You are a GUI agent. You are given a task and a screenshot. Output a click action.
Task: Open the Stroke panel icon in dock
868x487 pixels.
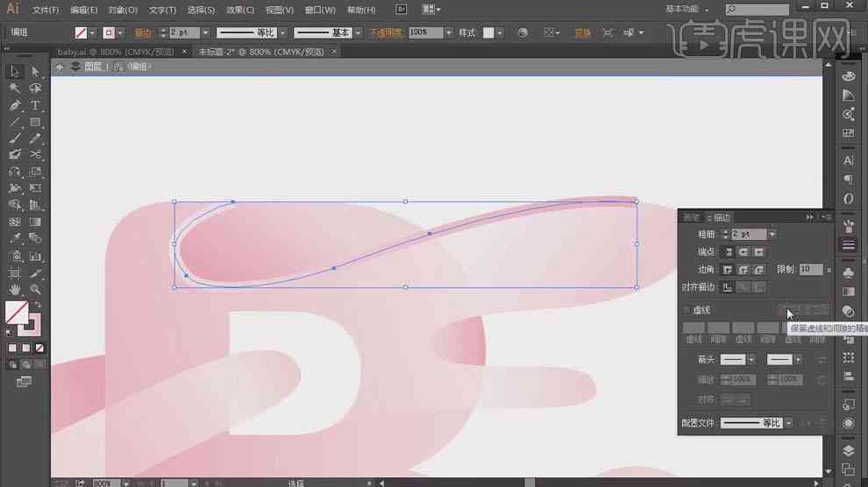[849, 245]
